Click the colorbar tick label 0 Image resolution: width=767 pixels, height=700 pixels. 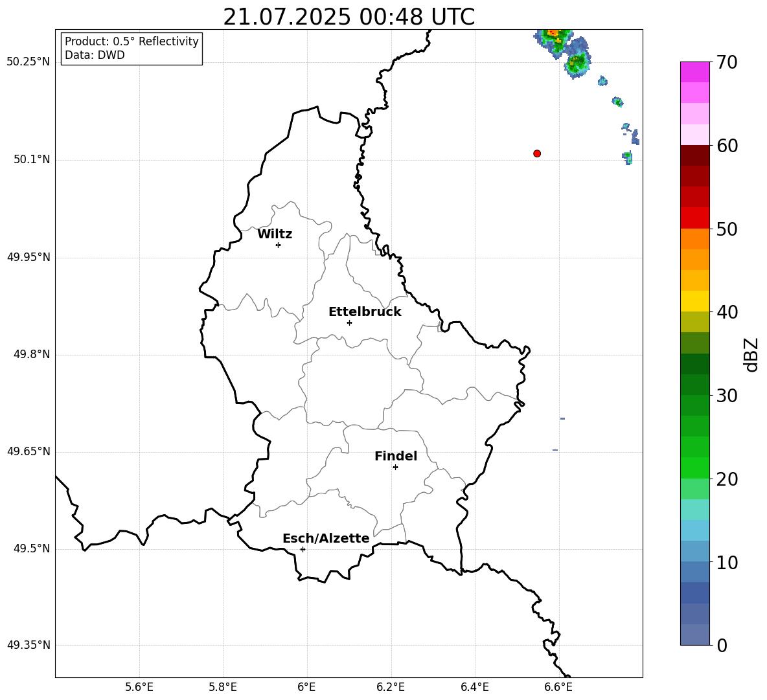pos(722,645)
